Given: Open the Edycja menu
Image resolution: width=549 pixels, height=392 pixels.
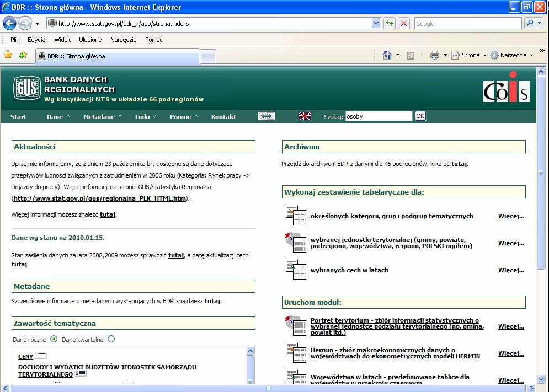Looking at the screenshot, I should pos(36,40).
